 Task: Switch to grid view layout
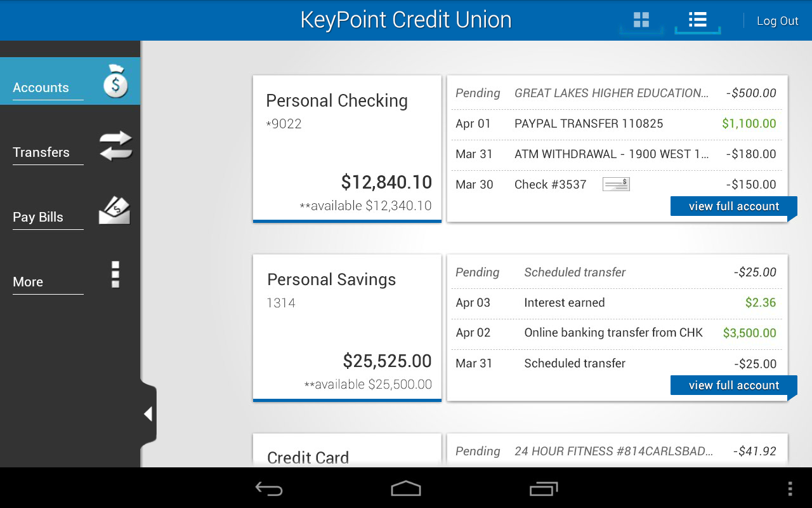point(641,20)
